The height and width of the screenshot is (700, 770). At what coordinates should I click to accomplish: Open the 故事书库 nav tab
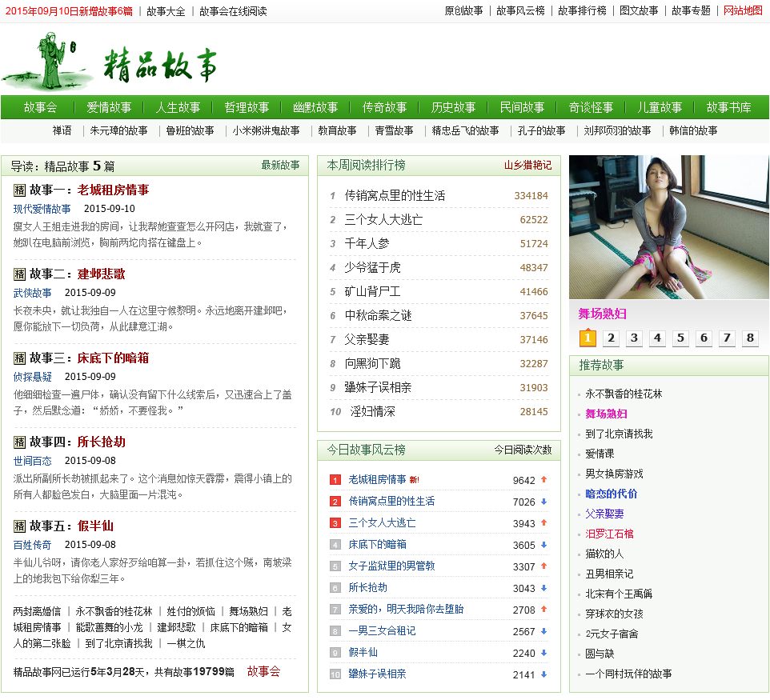click(728, 107)
